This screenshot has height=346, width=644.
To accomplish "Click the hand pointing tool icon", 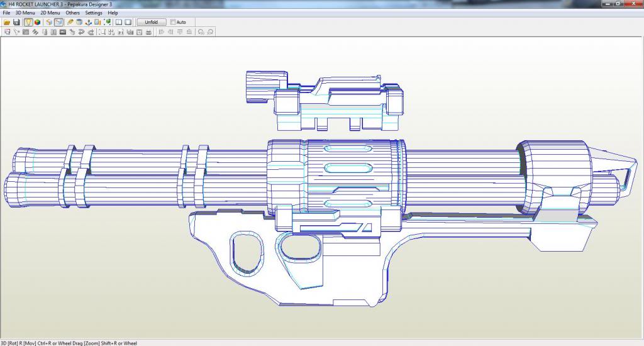I will 72,32.
